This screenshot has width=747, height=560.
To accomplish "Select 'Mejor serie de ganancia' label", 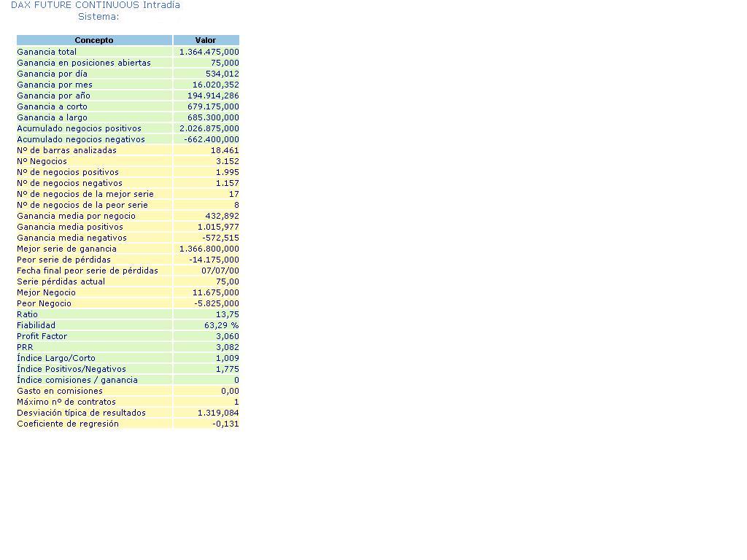I will point(66,249).
